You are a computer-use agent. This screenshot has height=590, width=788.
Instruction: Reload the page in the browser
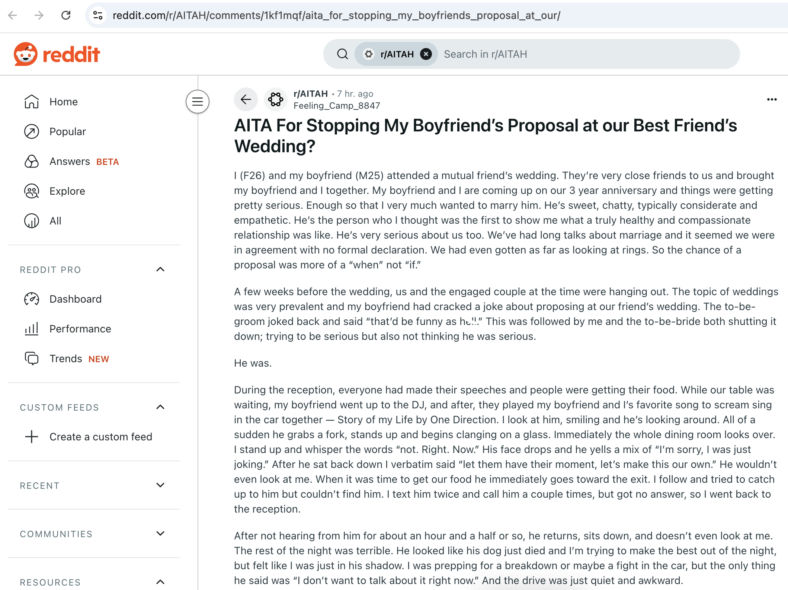click(x=66, y=16)
